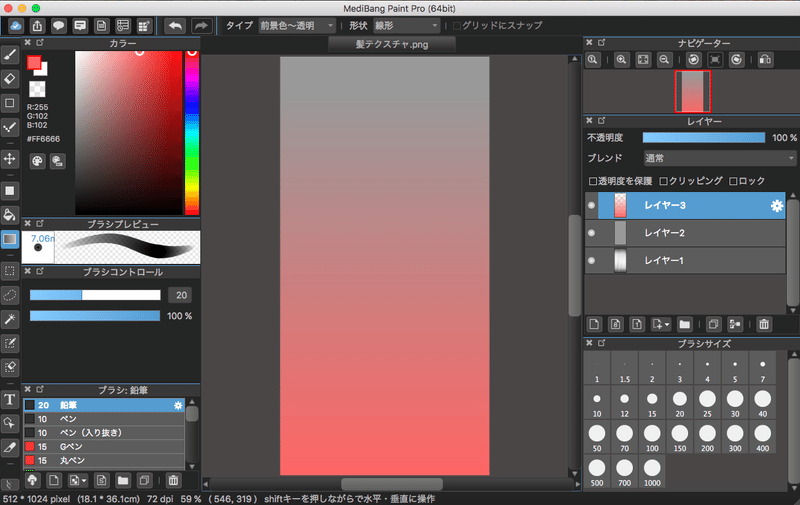This screenshot has width=800, height=505.
Task: Toggle ロック checkbox
Action: point(733,181)
